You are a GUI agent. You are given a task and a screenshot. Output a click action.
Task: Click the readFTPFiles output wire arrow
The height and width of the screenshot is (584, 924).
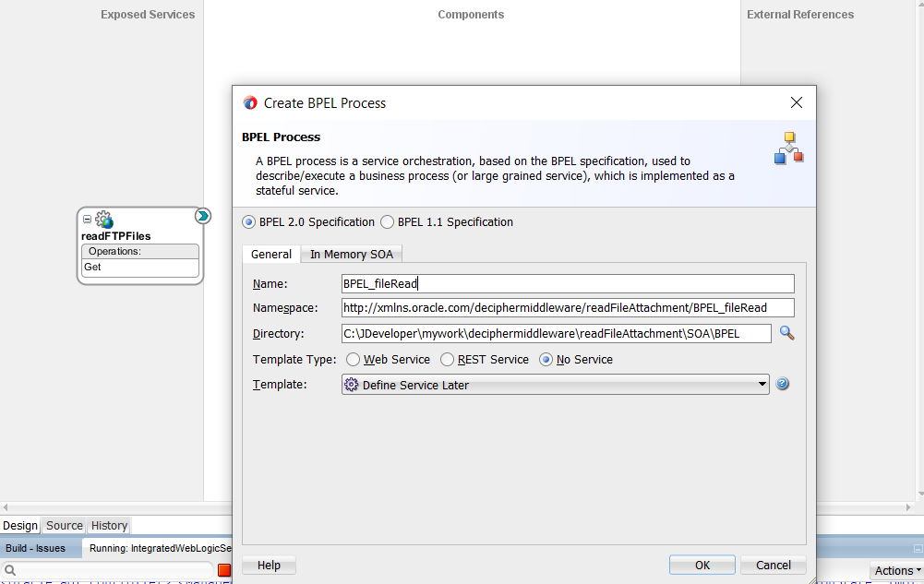[x=203, y=216]
